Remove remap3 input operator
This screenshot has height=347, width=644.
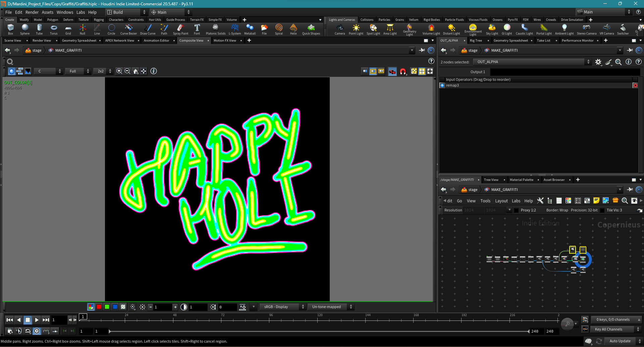pyautogui.click(x=635, y=86)
